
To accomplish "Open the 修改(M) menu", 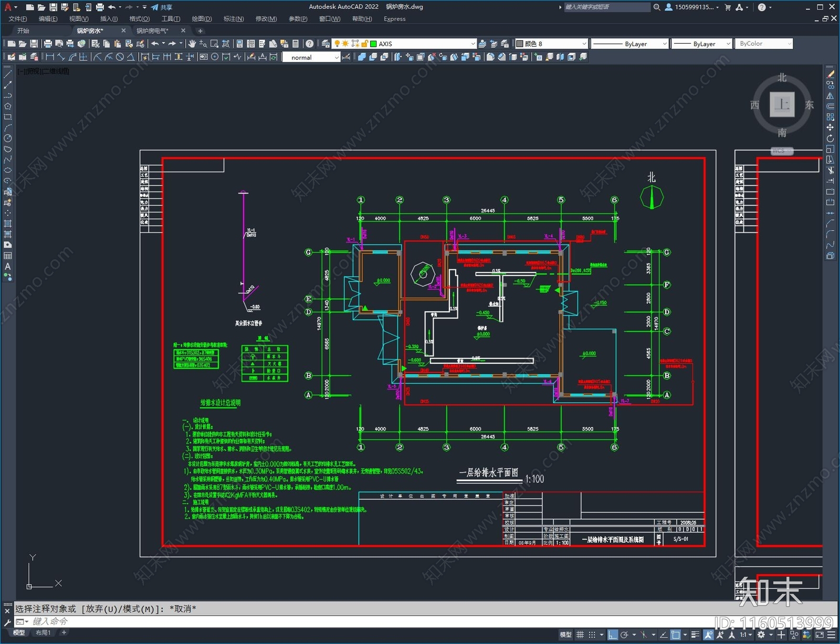I will (266, 19).
